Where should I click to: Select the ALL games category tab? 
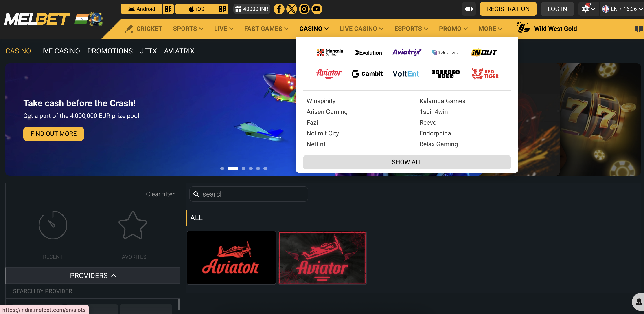[x=197, y=218]
